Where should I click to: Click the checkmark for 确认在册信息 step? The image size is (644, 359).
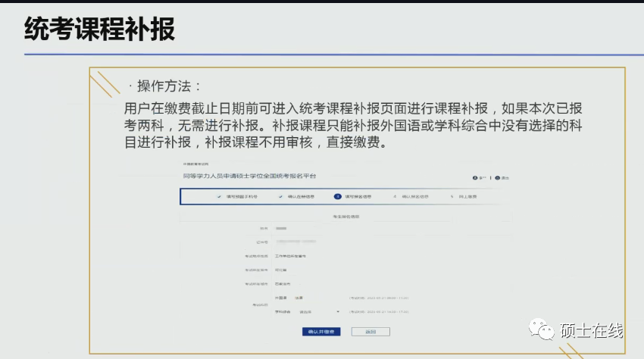click(x=280, y=196)
